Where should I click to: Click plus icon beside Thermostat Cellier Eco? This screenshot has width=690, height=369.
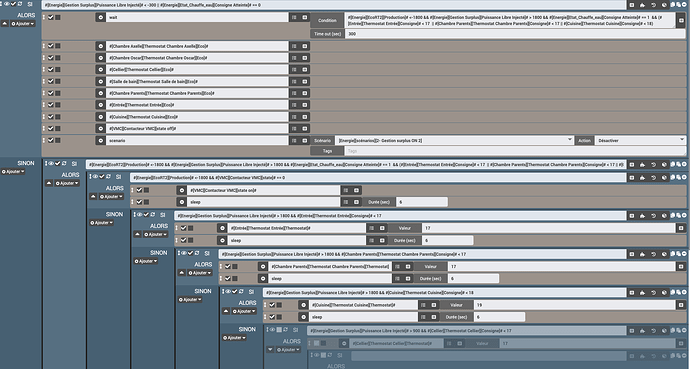coord(305,69)
